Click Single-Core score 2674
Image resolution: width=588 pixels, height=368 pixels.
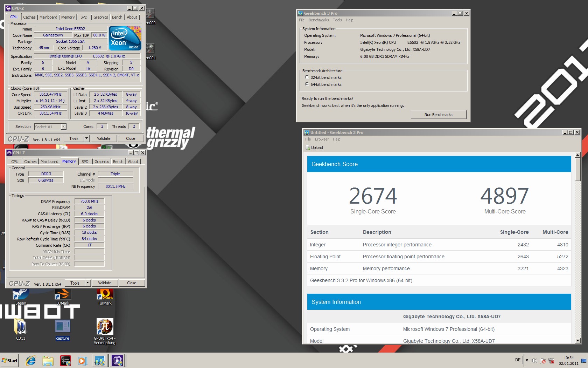click(373, 196)
